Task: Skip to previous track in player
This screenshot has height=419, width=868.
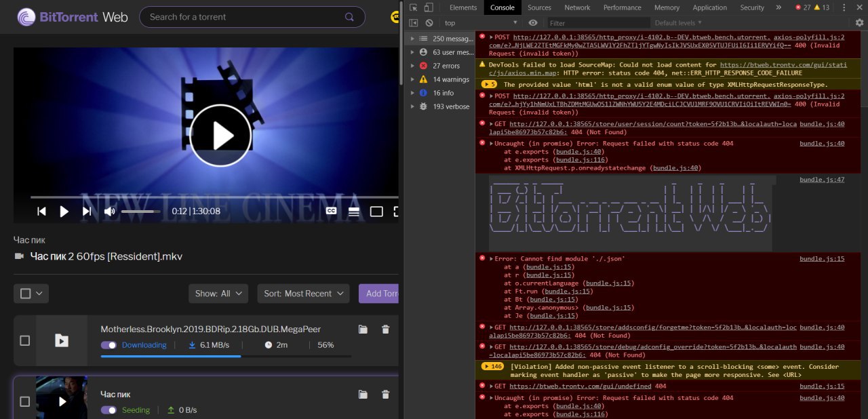Action: tap(41, 212)
